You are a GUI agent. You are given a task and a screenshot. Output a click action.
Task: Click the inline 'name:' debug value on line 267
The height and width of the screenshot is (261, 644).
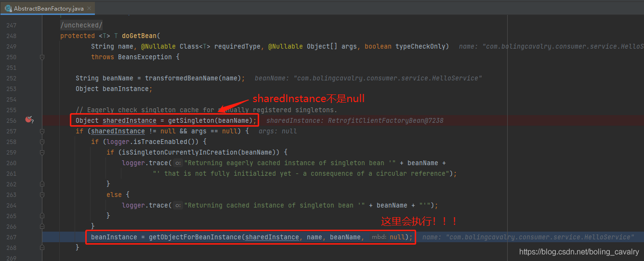[528, 237]
